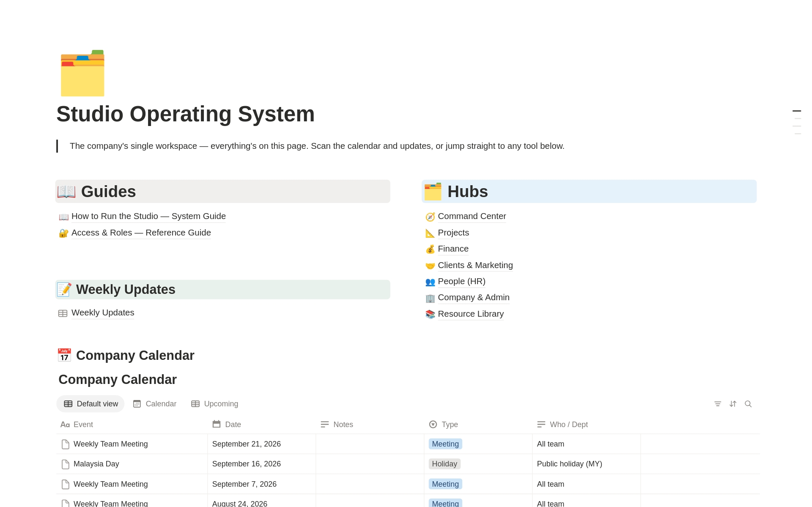Click the Public holiday (MY) cell
Viewport: 812px width, 507px height.
(586, 464)
